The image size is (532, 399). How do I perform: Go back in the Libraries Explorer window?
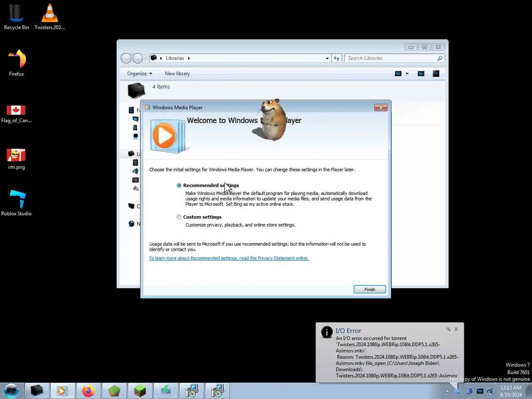[x=126, y=58]
